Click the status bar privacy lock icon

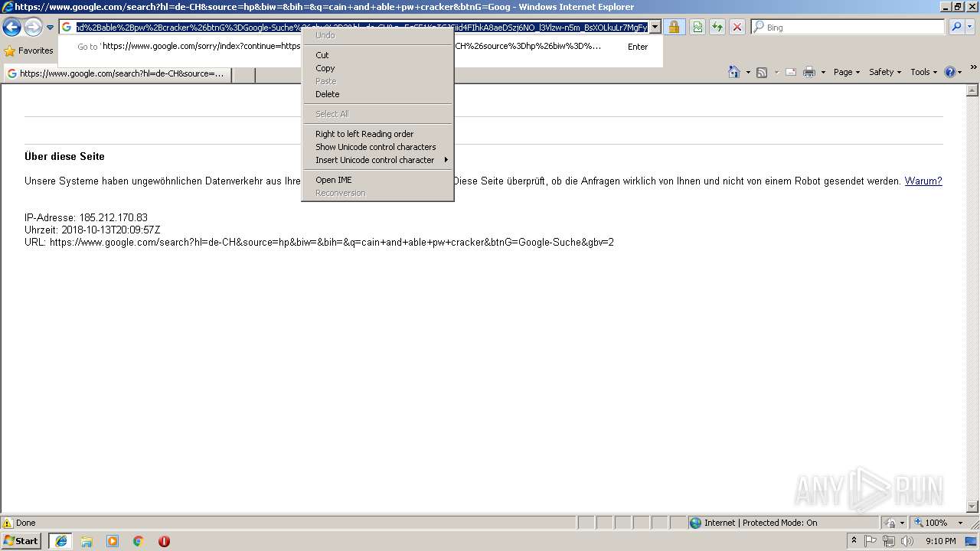tap(890, 523)
